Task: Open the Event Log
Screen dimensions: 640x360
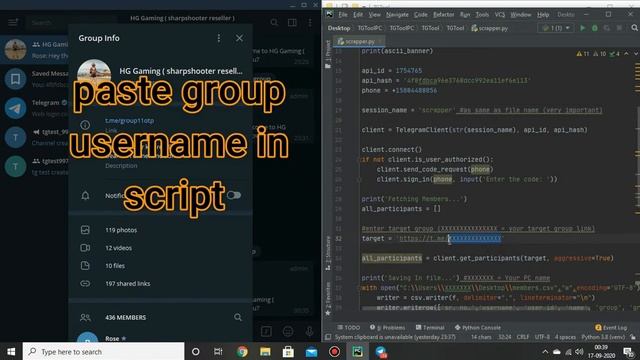Action: pos(611,327)
